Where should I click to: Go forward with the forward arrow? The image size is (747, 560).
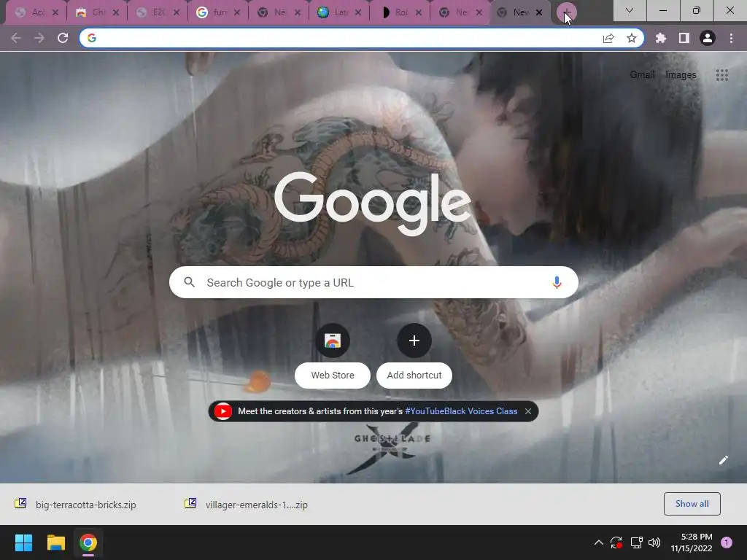(39, 38)
